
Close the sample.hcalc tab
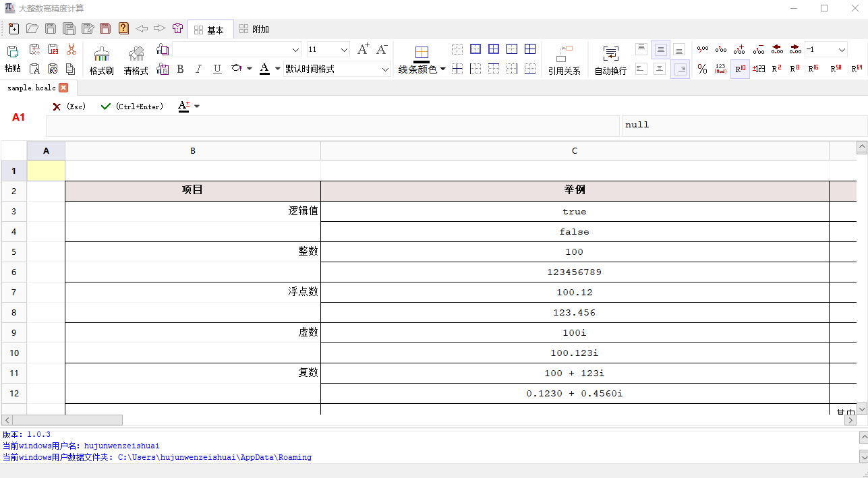(x=63, y=88)
